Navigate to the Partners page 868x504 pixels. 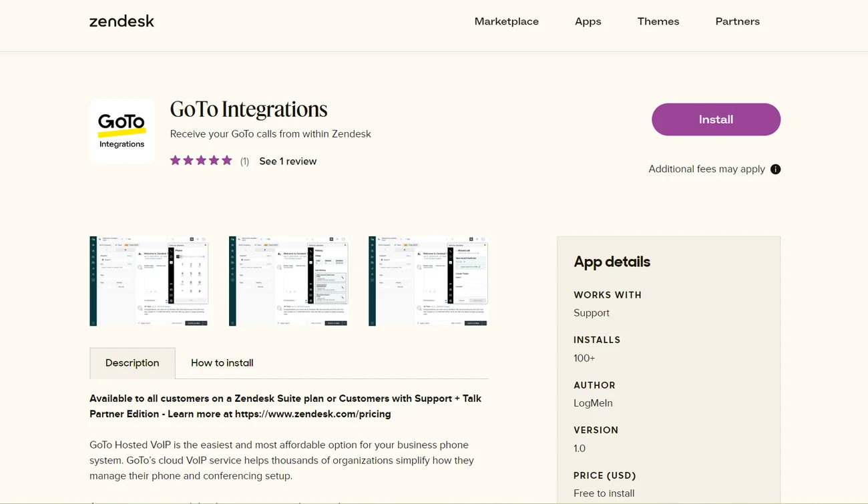[737, 21]
